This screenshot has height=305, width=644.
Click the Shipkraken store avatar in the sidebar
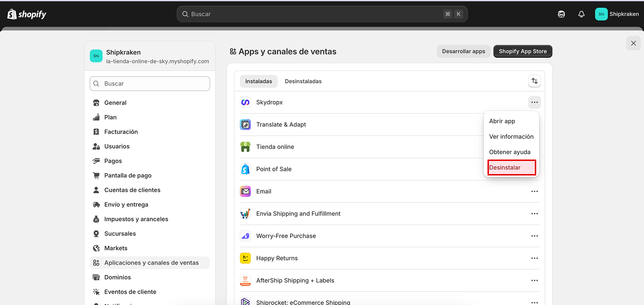96,56
